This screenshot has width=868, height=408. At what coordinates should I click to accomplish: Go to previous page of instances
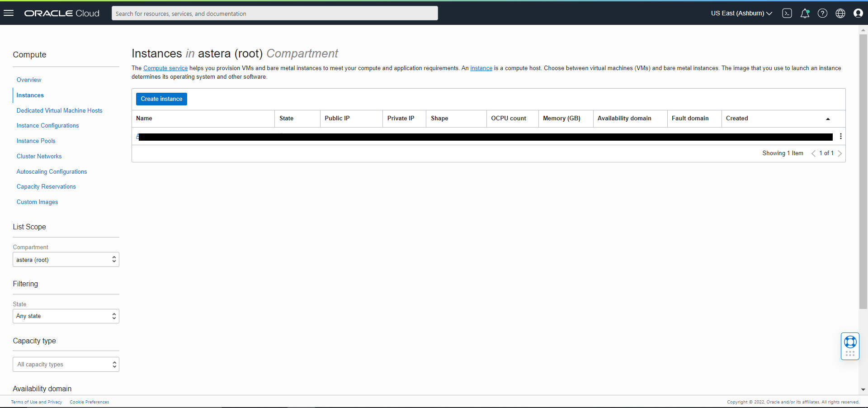point(813,153)
